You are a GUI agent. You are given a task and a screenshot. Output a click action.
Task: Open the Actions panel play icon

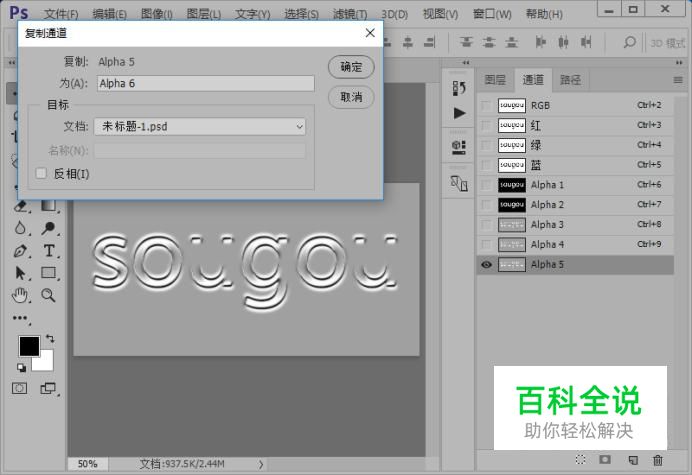point(459,113)
